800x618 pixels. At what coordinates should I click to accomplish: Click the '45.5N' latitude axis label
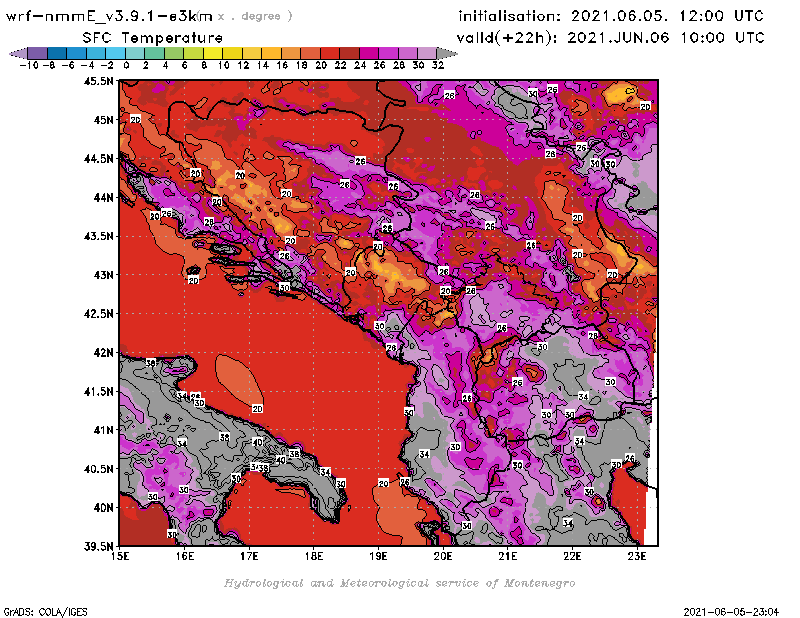coord(98,81)
